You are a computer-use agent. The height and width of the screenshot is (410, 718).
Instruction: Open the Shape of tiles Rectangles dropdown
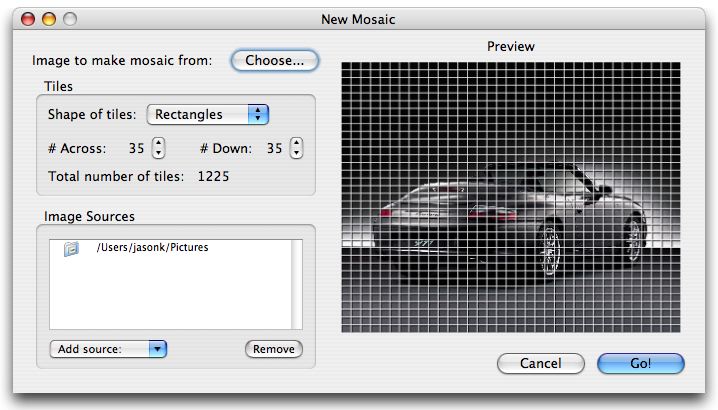coord(207,115)
